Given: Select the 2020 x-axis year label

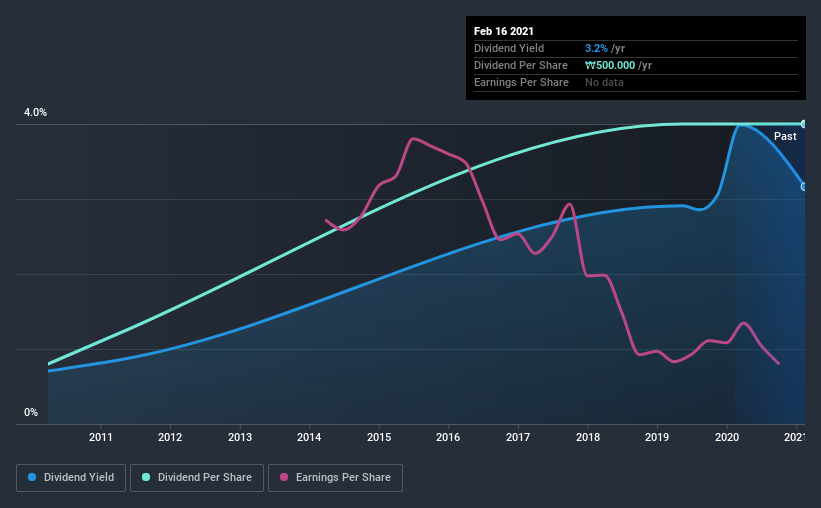Looking at the screenshot, I should 727,437.
